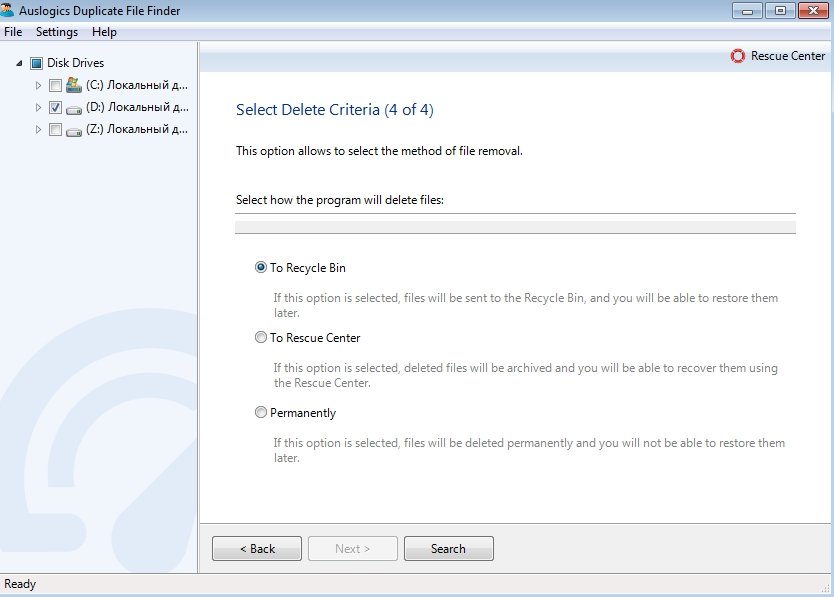The height and width of the screenshot is (597, 834).
Task: Uncheck the D: drive checkbox
Action: click(x=55, y=107)
